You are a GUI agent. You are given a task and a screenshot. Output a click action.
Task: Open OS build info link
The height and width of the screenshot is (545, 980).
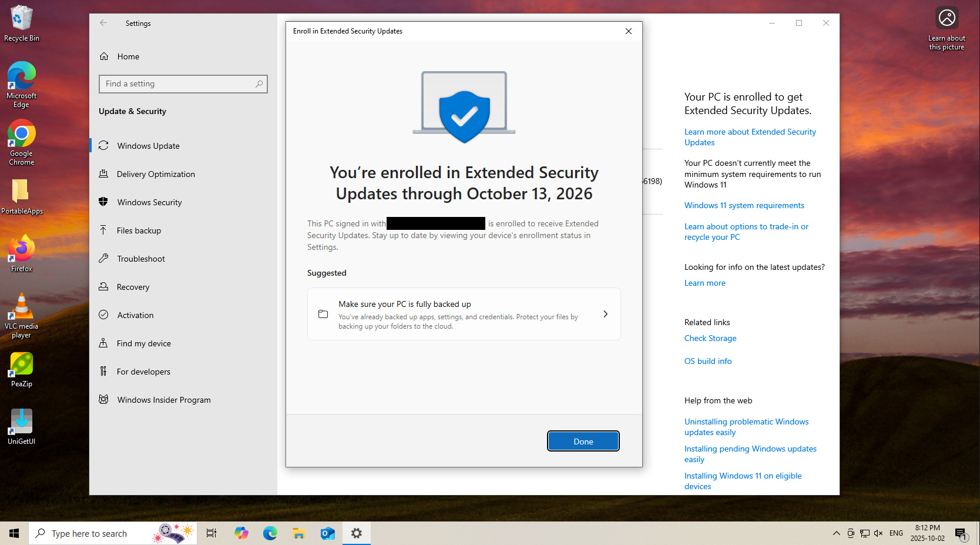click(x=707, y=361)
